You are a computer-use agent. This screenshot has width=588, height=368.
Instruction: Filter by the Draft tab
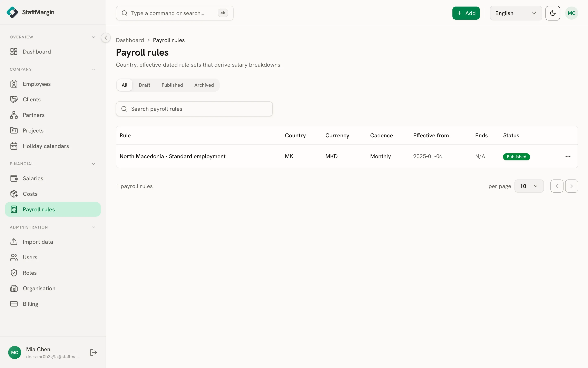[144, 85]
